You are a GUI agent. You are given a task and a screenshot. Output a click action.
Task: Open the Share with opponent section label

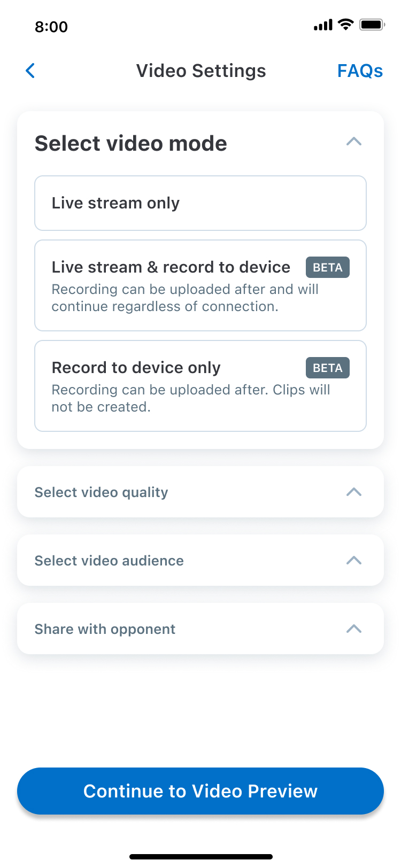[105, 629]
